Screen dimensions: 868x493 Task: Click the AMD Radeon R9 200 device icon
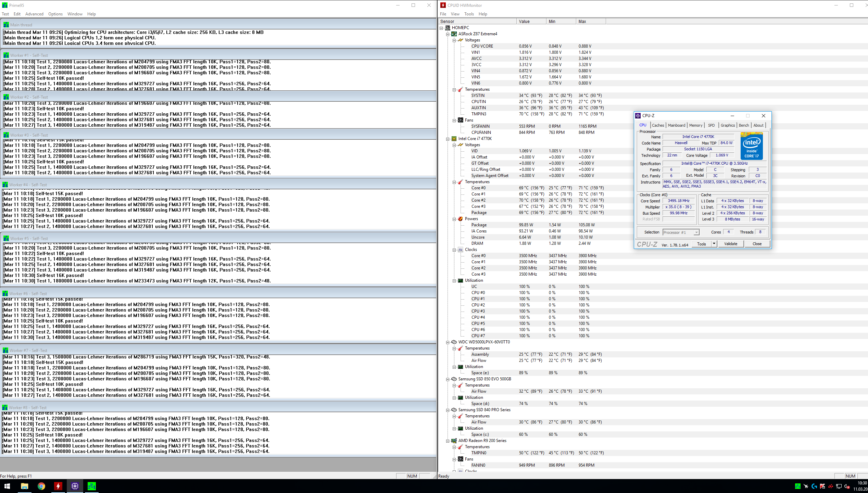[454, 441]
